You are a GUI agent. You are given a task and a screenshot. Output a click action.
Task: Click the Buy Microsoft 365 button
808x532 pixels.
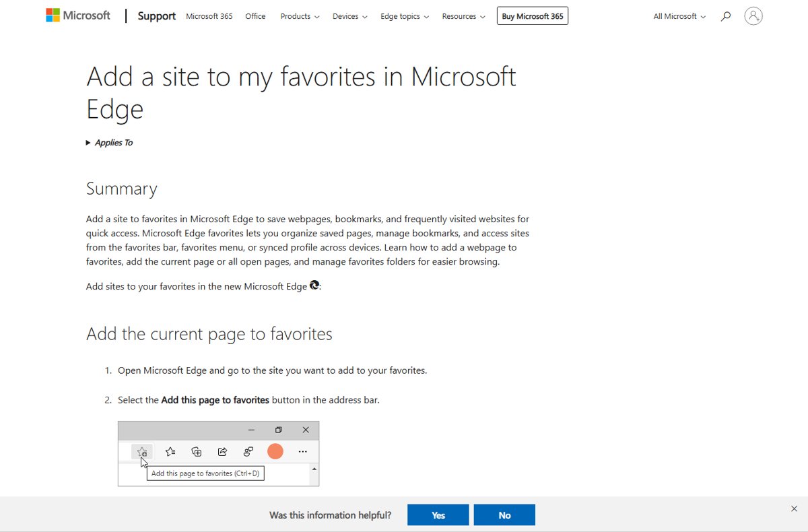(x=533, y=16)
